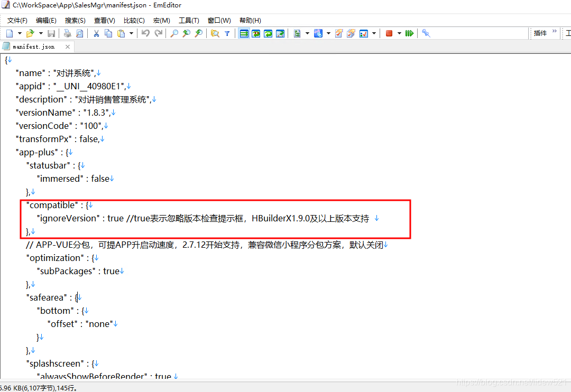The height and width of the screenshot is (392, 571).
Task: Expand the Open file dropdown arrow
Action: click(x=41, y=33)
